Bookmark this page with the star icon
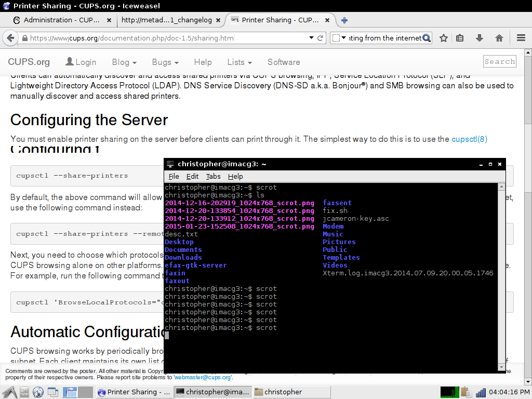The width and height of the screenshot is (532, 399). (x=443, y=38)
